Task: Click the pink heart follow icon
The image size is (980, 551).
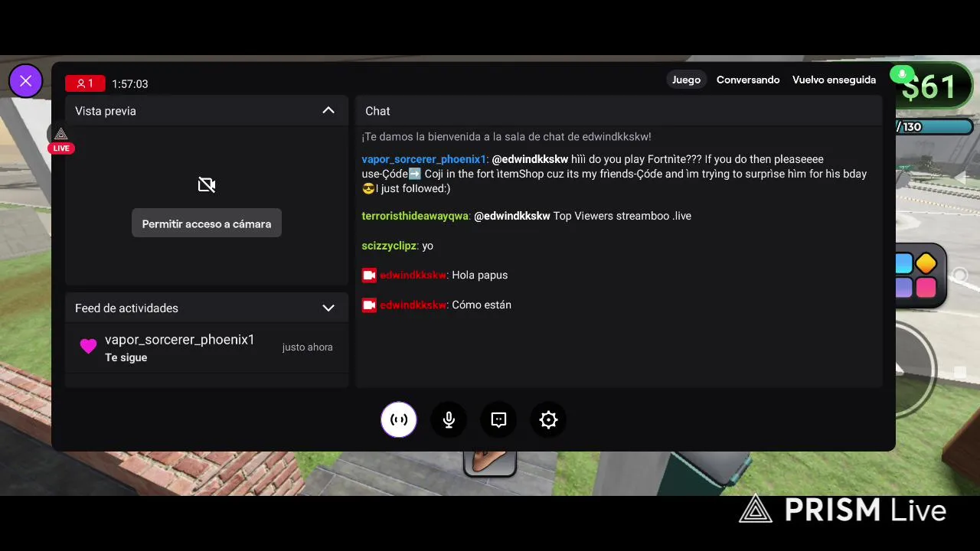Action: coord(88,347)
